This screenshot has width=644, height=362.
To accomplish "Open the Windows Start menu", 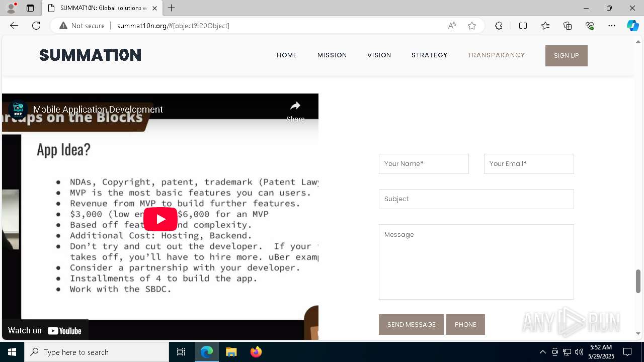I will click(12, 352).
